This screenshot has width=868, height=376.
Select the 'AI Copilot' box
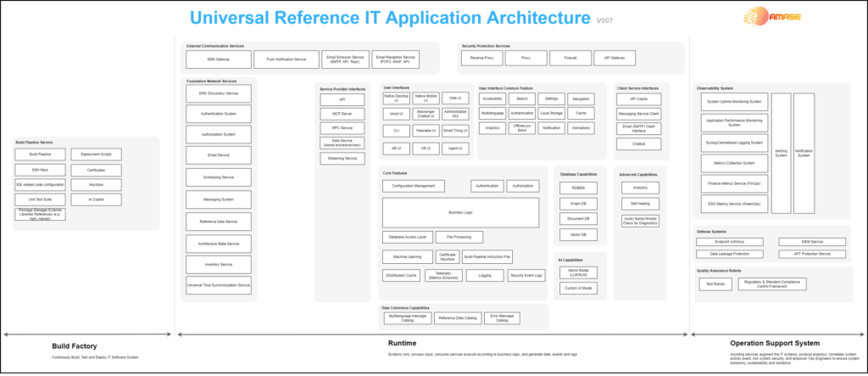pyautogui.click(x=96, y=199)
